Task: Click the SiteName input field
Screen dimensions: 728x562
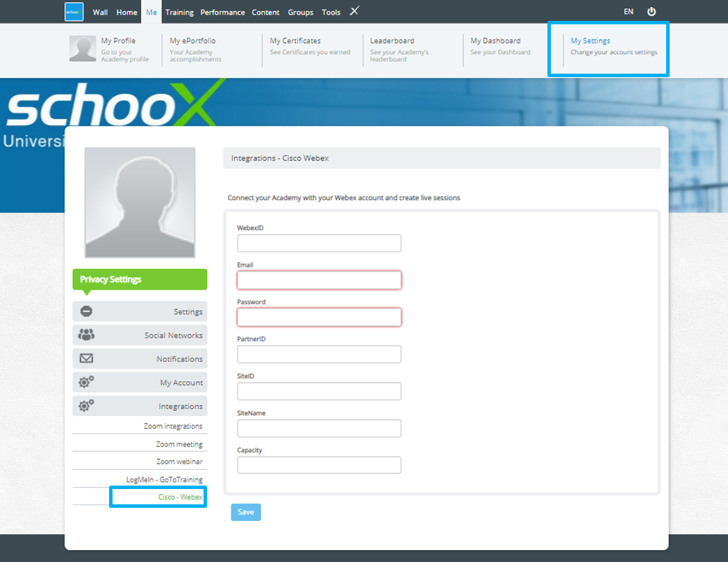Action: pos(319,428)
